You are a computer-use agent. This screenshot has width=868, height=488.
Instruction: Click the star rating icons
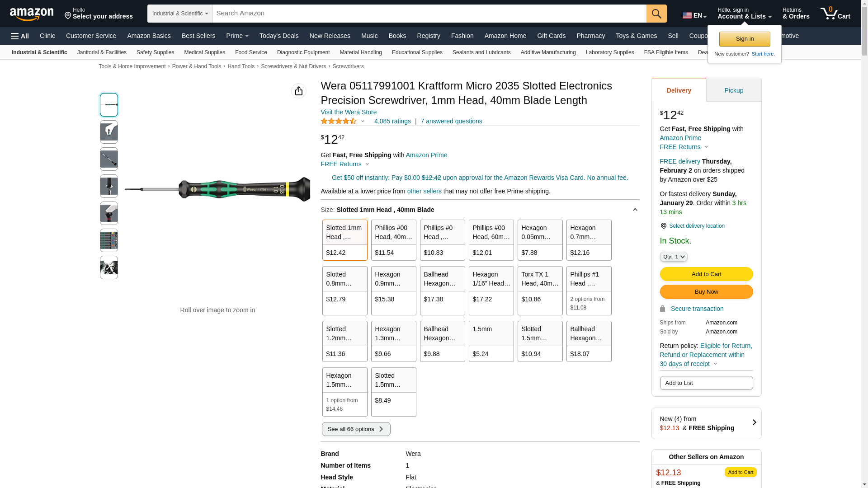(339, 121)
